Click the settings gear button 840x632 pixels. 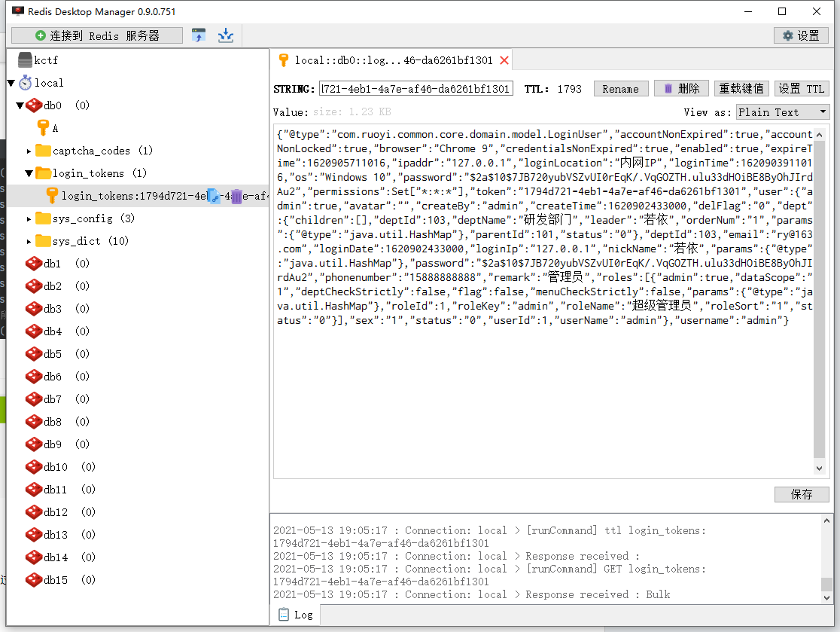click(801, 35)
